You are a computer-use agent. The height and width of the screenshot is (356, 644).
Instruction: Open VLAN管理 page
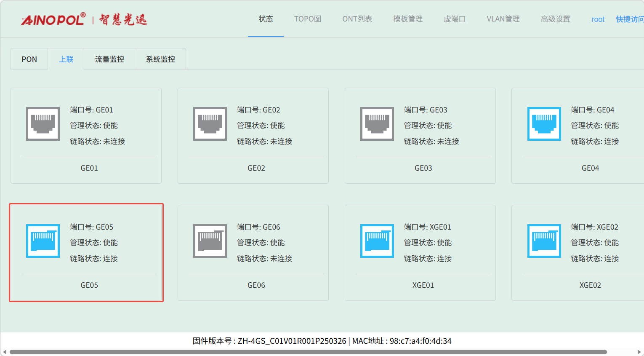[503, 19]
